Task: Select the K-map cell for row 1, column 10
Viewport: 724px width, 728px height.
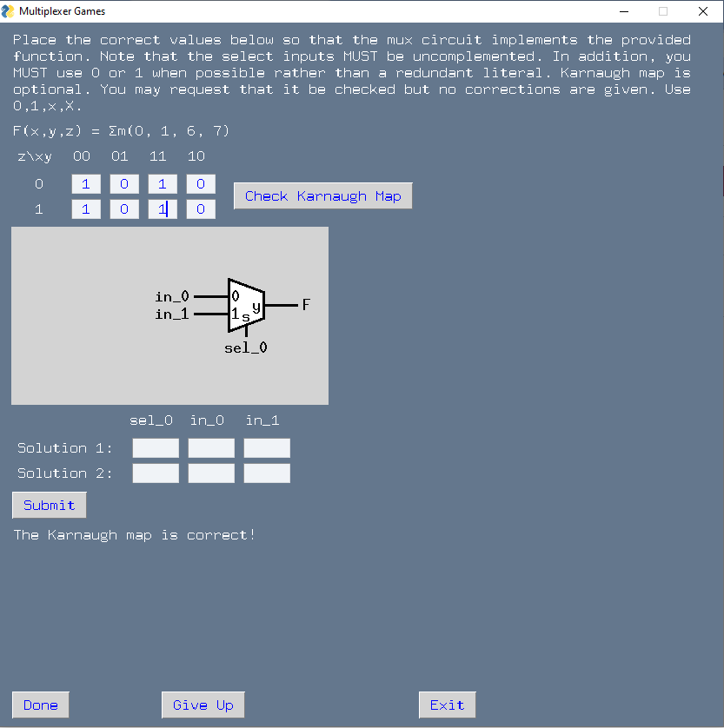Action: [200, 208]
